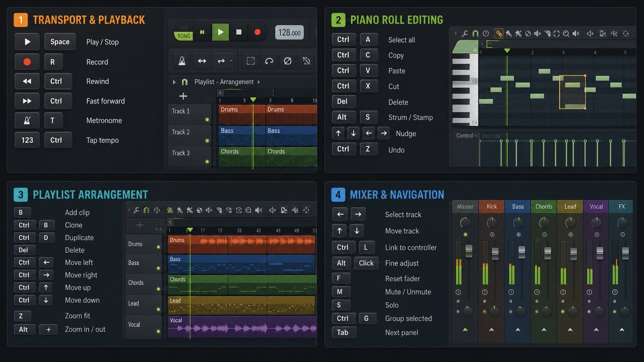Click the up arrow under the FX mixer strip
The height and width of the screenshot is (362, 644).
point(622,330)
